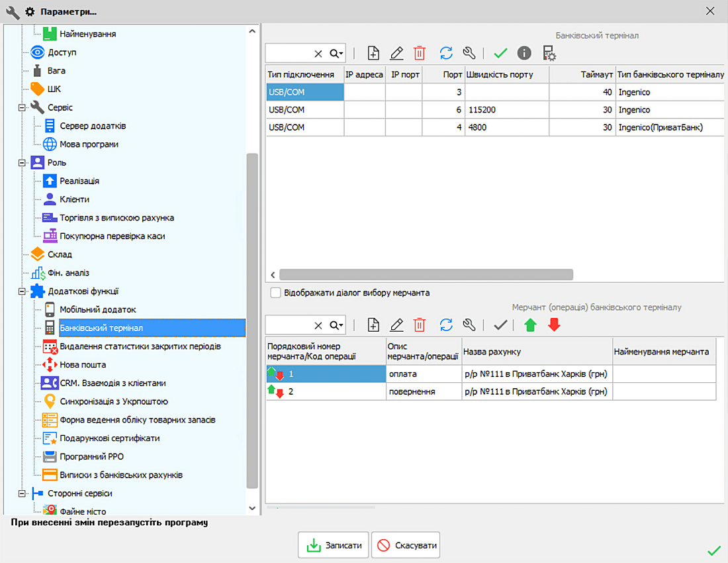Open Програмний РРО settings item
This screenshot has height=563, width=728.
[91, 456]
